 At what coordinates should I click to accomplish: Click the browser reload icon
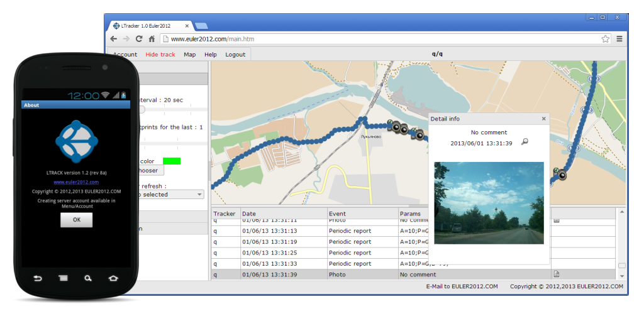tap(139, 39)
